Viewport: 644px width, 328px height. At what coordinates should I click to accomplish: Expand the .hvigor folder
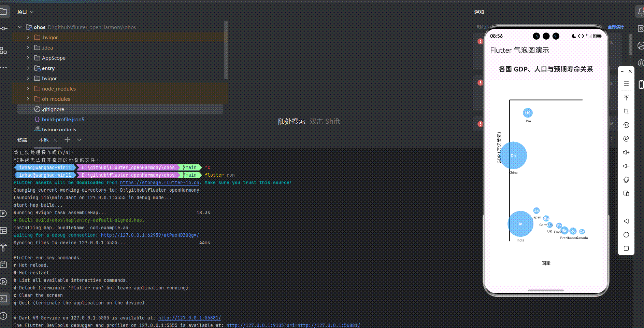tap(28, 37)
